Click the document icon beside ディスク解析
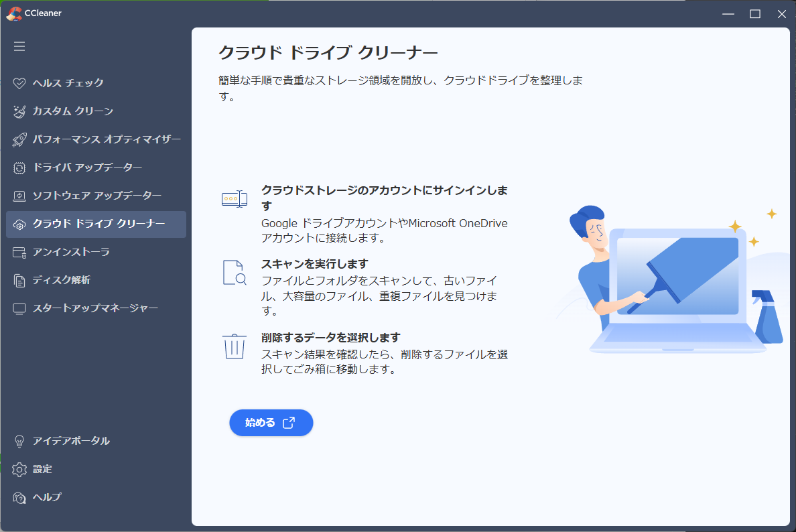796x532 pixels. (19, 281)
